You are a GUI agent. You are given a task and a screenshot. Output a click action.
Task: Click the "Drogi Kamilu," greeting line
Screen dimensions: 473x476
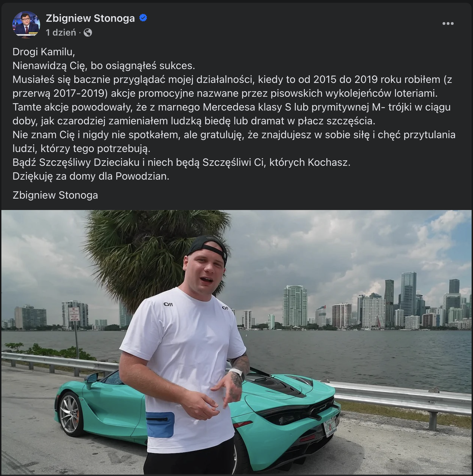(x=44, y=52)
